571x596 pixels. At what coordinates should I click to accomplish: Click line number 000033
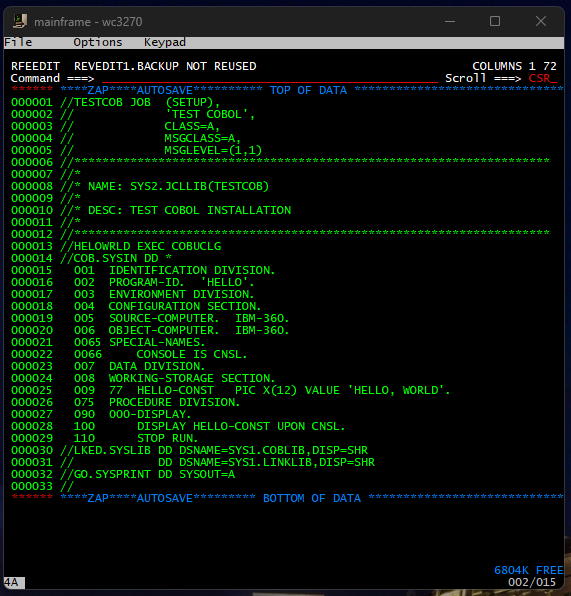pyautogui.click(x=32, y=486)
